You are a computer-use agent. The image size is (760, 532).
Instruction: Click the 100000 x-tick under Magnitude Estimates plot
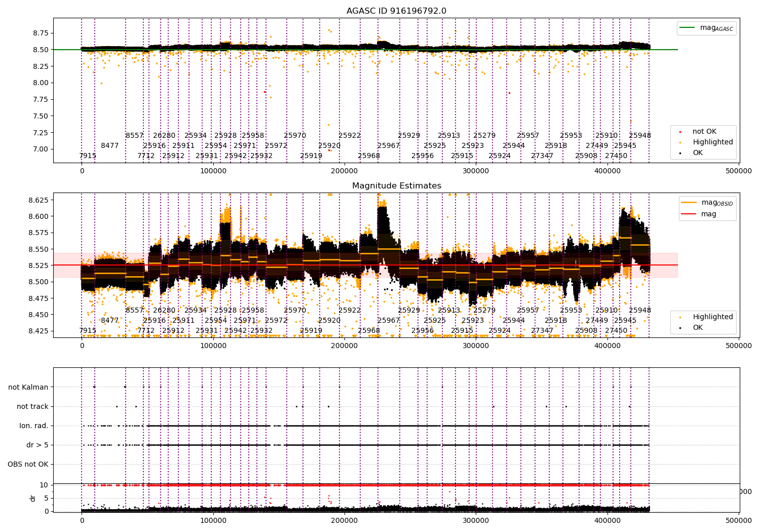pos(213,346)
